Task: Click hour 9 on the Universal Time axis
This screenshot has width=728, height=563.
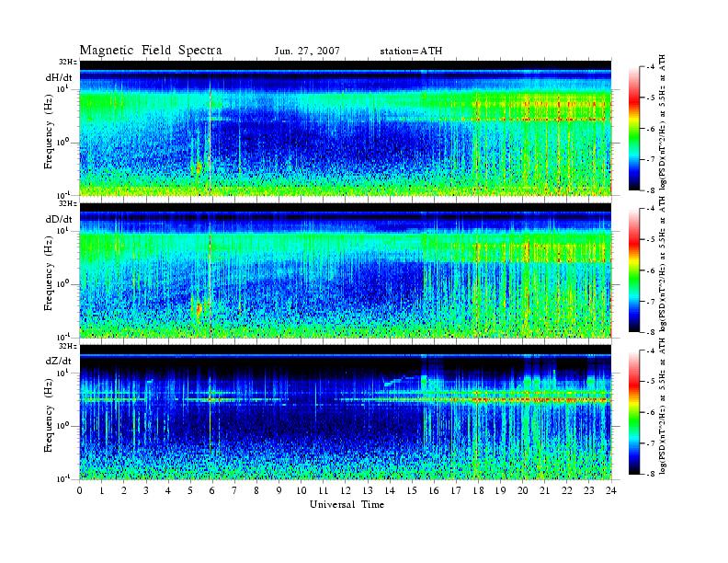Action: coord(279,490)
